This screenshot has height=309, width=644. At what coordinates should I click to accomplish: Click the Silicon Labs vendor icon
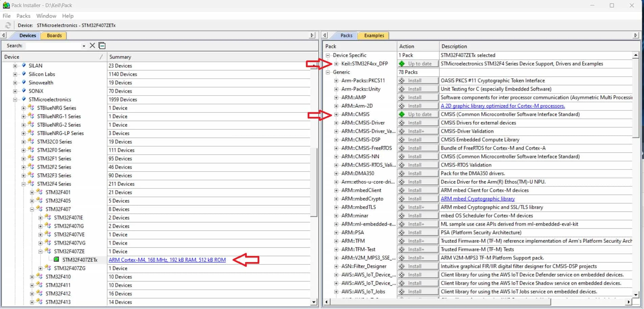click(24, 74)
